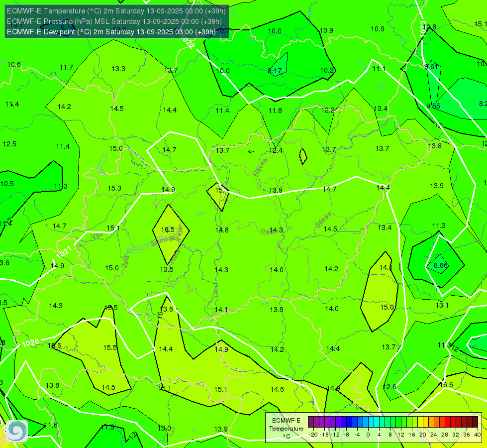Click the 13.5 temperature value
The image size is (487, 448).
pyautogui.click(x=167, y=269)
